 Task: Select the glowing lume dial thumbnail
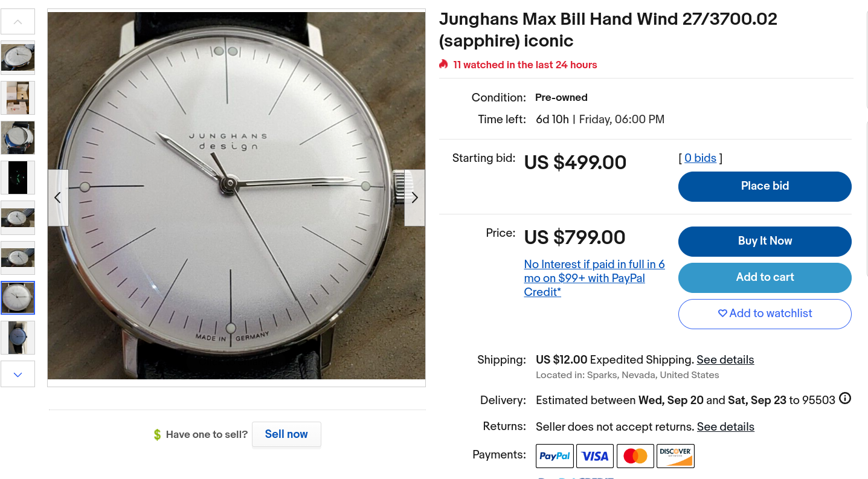click(x=18, y=178)
